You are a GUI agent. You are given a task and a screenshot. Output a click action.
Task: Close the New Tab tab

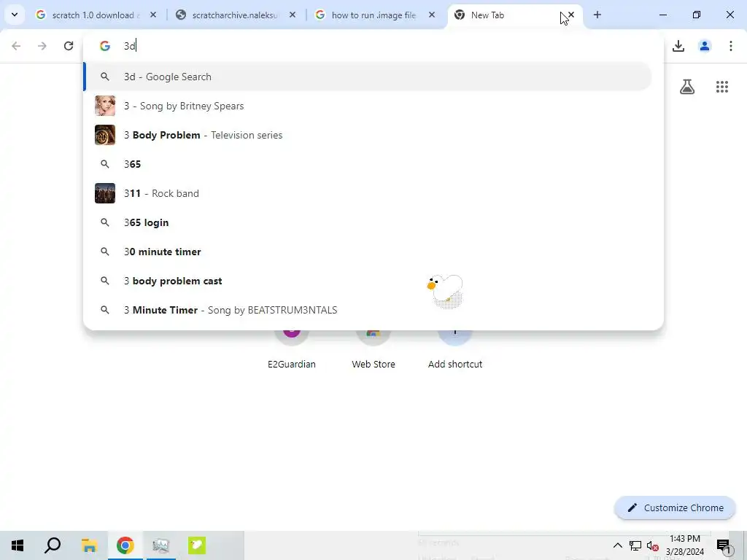[x=571, y=15]
